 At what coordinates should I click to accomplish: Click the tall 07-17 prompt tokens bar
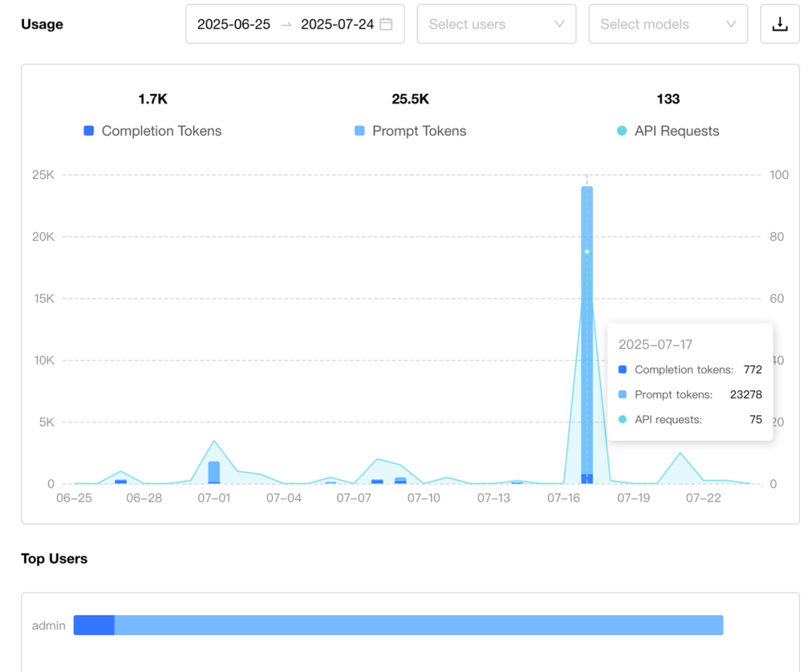click(x=586, y=330)
